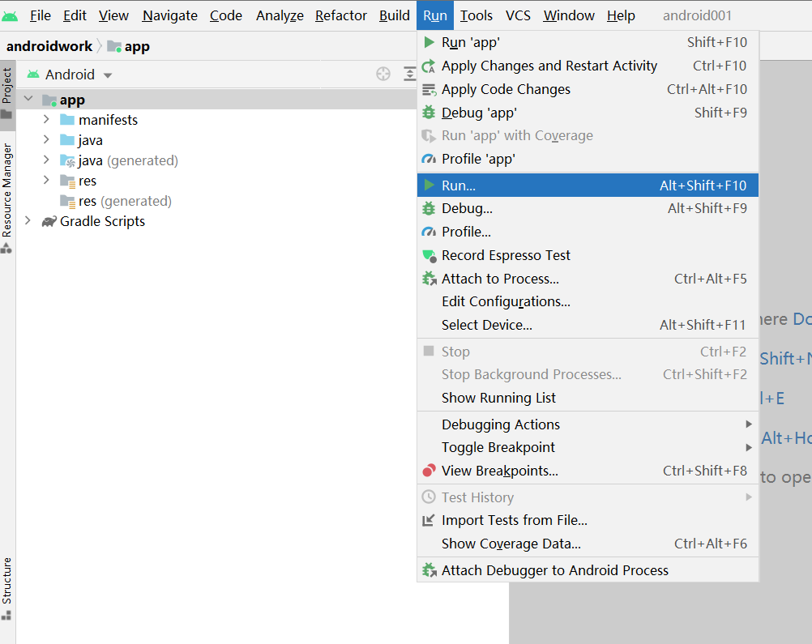Image resolution: width=812 pixels, height=644 pixels.
Task: Select the java tree row label
Action: tap(91, 140)
